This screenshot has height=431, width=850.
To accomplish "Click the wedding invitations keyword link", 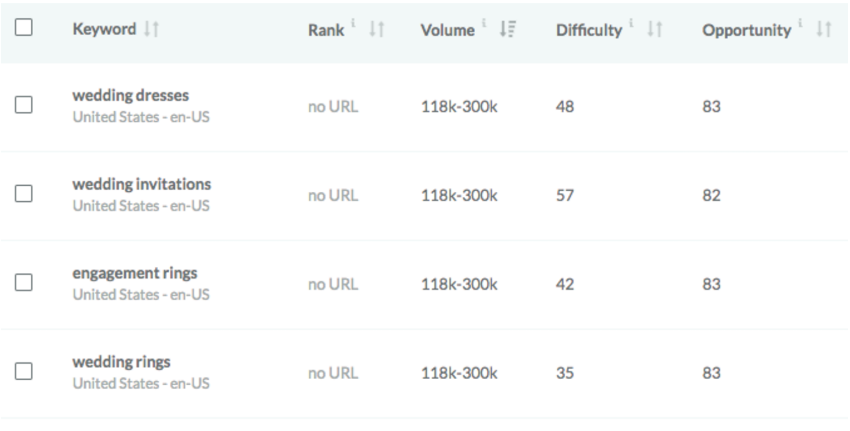I will 141,185.
